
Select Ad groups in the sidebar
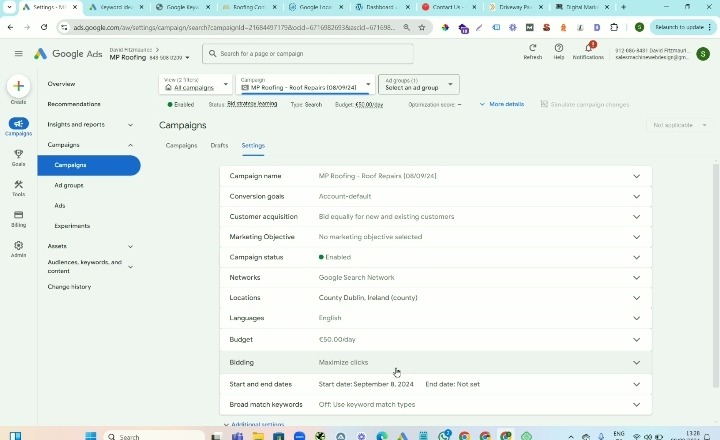(69, 185)
